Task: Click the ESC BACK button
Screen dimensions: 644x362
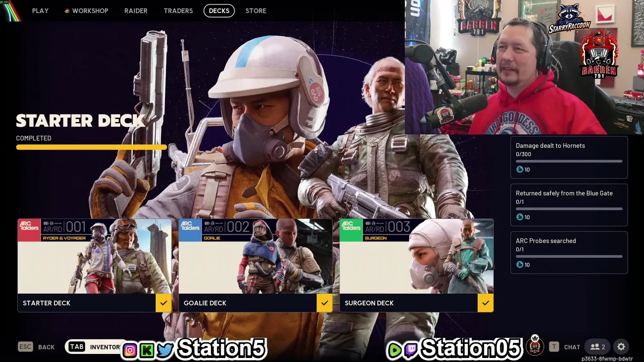Action: pyautogui.click(x=36, y=347)
